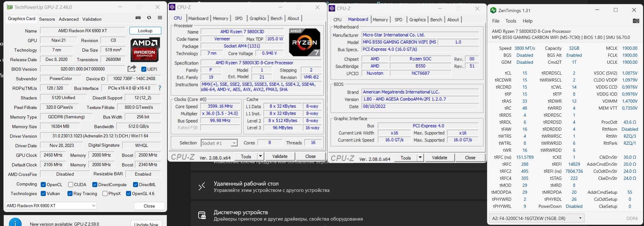Viewport: 644px width, 226px height.
Task: Click the GPU-Z Lookup button
Action: [145, 31]
